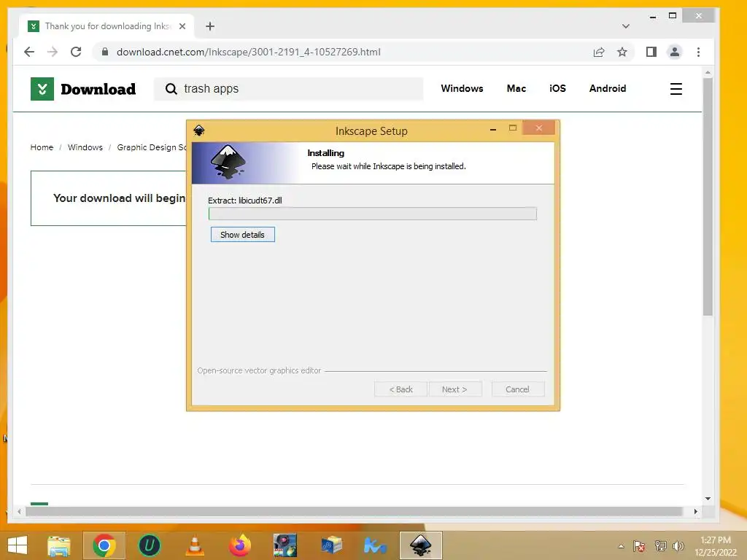Open the Windows category in site nav
This screenshot has width=747, height=560.
click(462, 88)
